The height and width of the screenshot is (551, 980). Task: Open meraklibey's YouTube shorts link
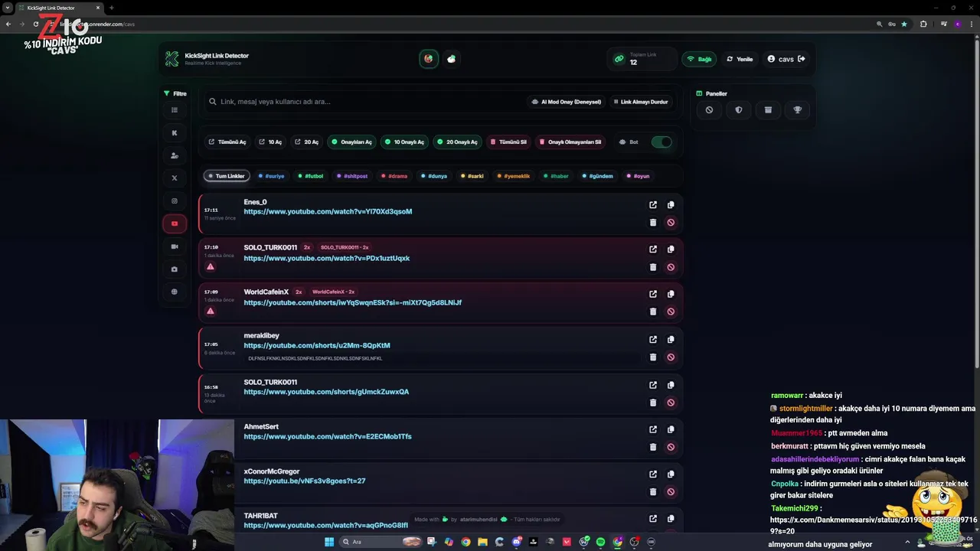click(x=317, y=346)
